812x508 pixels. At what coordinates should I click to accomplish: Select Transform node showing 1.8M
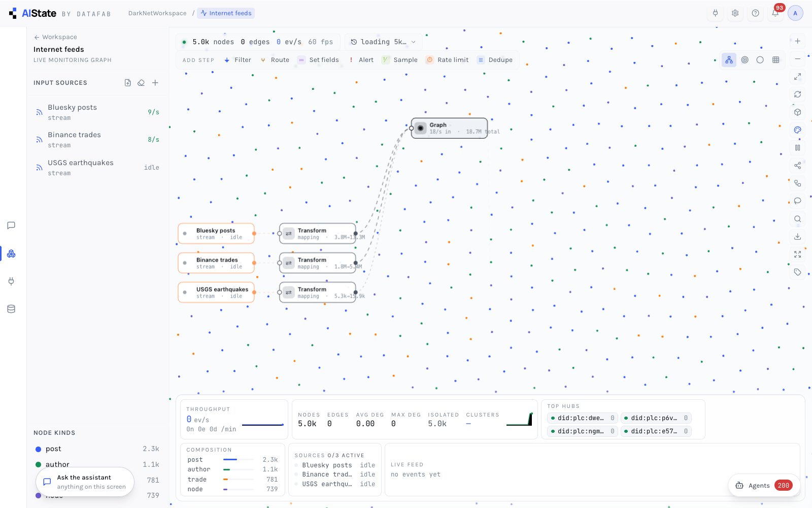click(x=318, y=263)
